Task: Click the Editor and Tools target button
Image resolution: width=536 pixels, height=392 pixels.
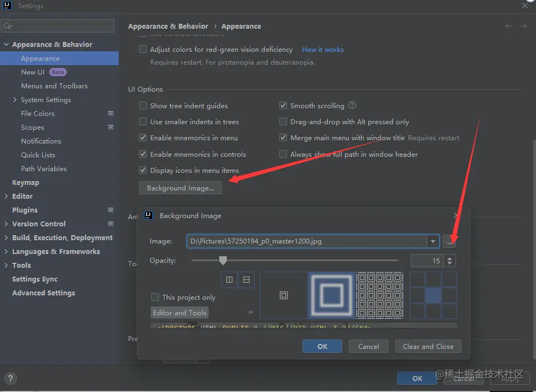Action: coord(179,312)
